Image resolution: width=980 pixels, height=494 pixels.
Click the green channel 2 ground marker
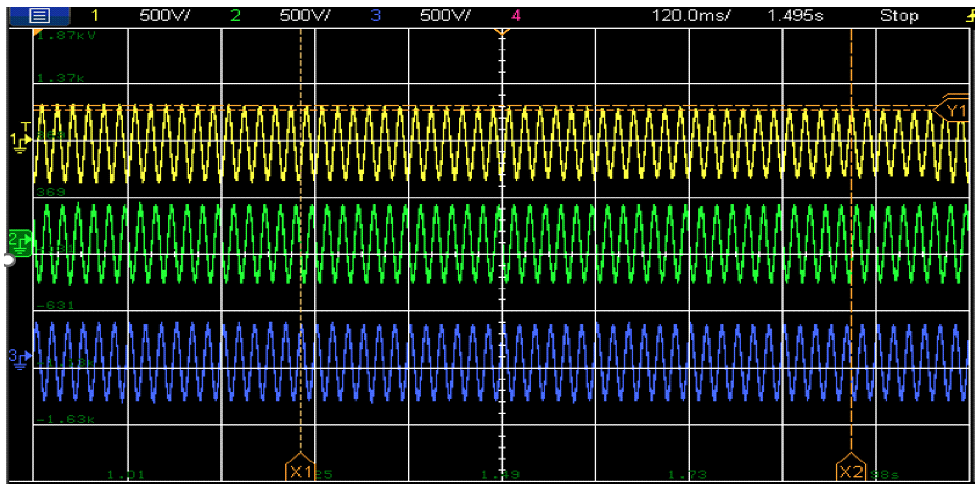[x=19, y=243]
